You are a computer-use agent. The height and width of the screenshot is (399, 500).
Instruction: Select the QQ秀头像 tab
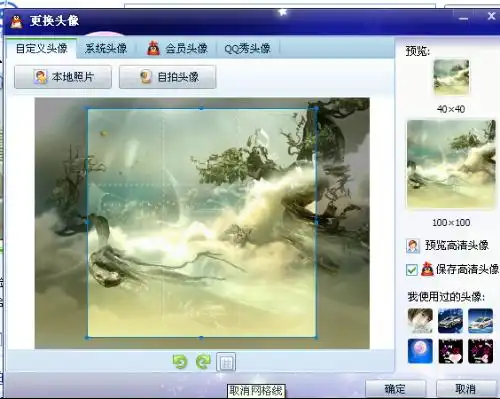click(247, 49)
